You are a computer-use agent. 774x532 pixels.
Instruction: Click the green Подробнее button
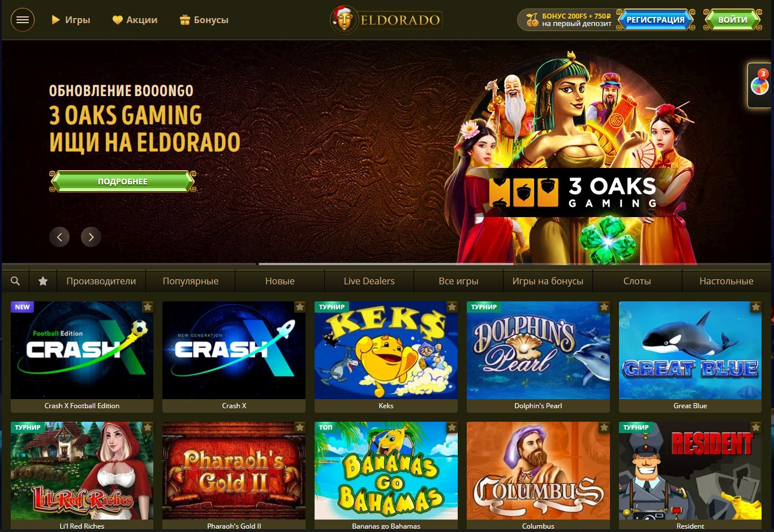coord(123,181)
